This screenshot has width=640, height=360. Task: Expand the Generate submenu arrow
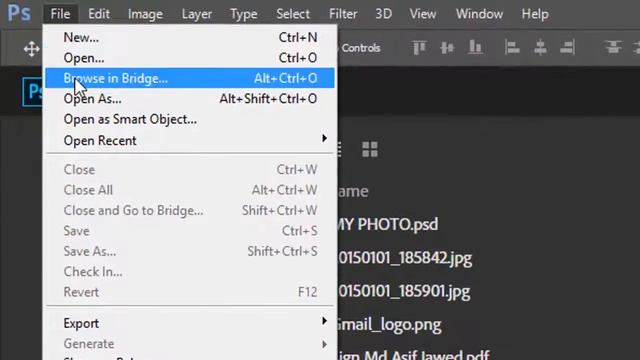tap(324, 344)
